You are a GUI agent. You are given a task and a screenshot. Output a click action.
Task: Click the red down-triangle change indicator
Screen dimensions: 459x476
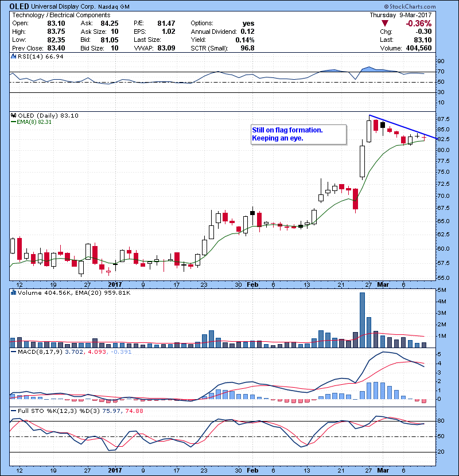(x=385, y=24)
